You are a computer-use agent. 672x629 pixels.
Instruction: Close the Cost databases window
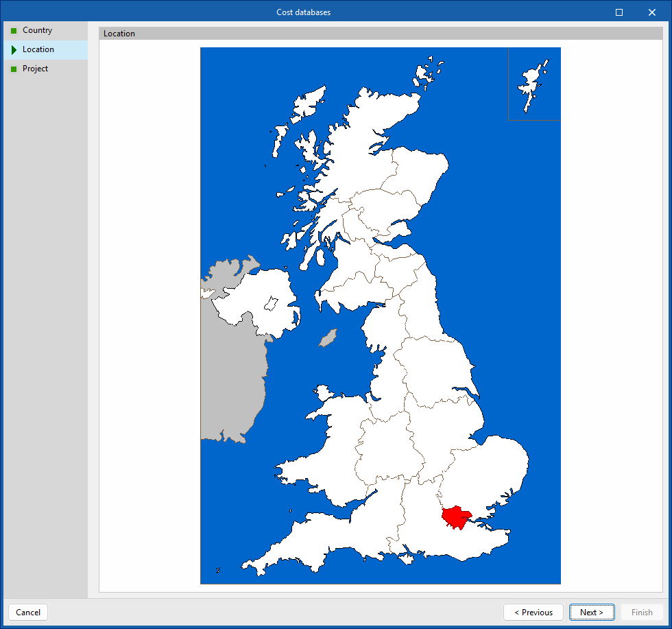point(652,12)
